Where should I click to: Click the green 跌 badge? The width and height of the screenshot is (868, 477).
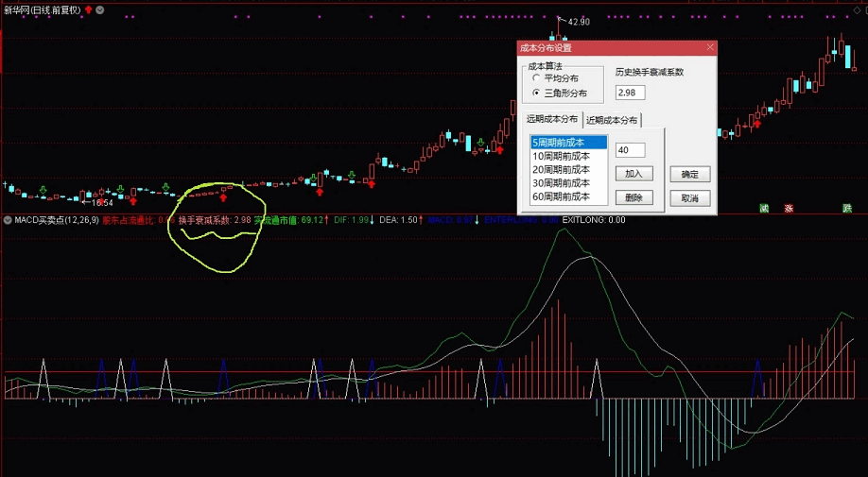tap(847, 209)
